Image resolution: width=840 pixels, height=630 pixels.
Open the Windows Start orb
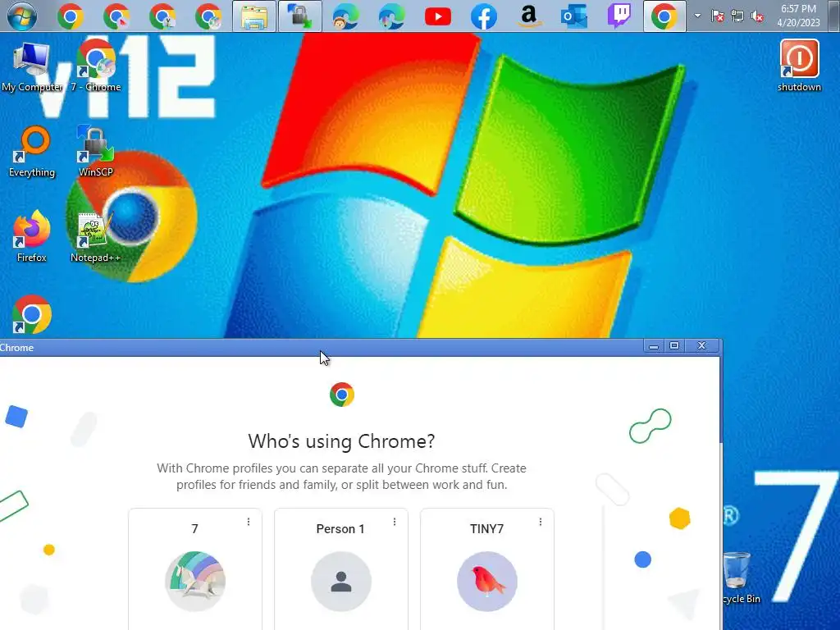point(22,16)
